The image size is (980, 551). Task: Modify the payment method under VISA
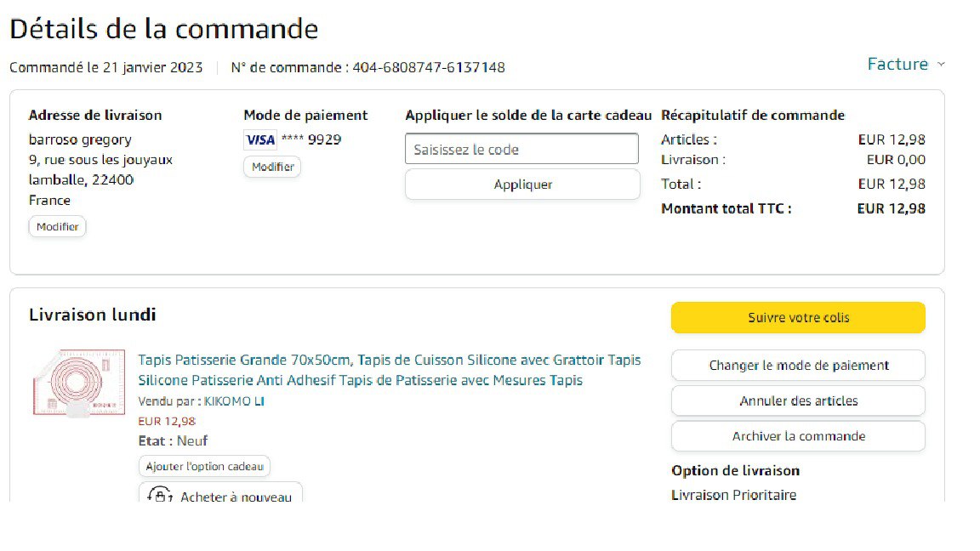tap(272, 168)
